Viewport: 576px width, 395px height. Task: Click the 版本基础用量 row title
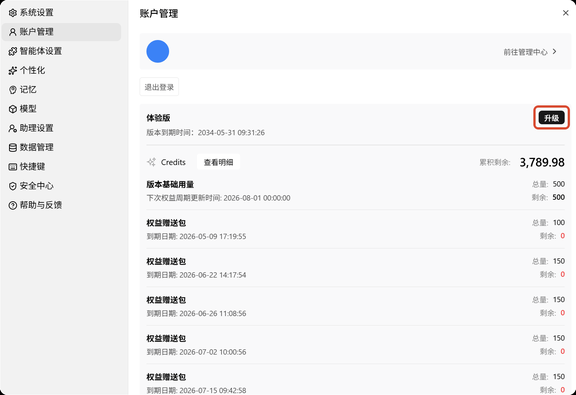[x=170, y=184]
